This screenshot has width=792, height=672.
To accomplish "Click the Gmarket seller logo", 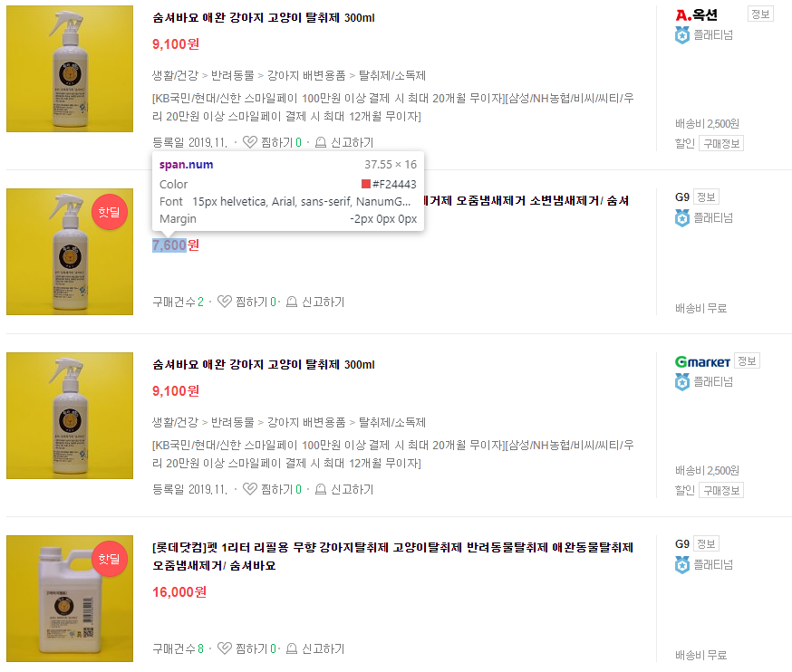I will tap(702, 361).
